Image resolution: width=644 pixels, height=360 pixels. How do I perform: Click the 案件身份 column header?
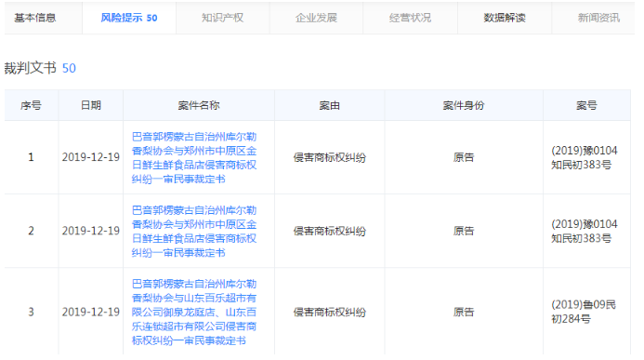pos(464,106)
